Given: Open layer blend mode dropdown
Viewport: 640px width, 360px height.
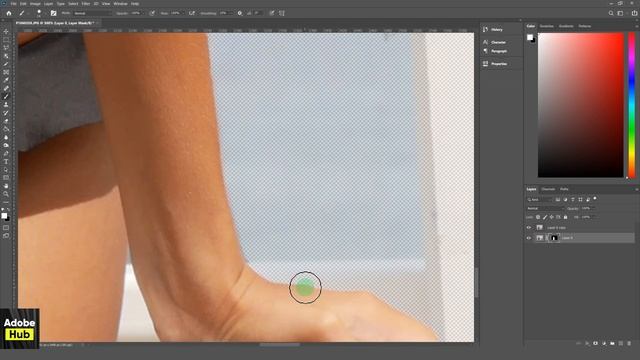Looking at the screenshot, I should (x=545, y=208).
